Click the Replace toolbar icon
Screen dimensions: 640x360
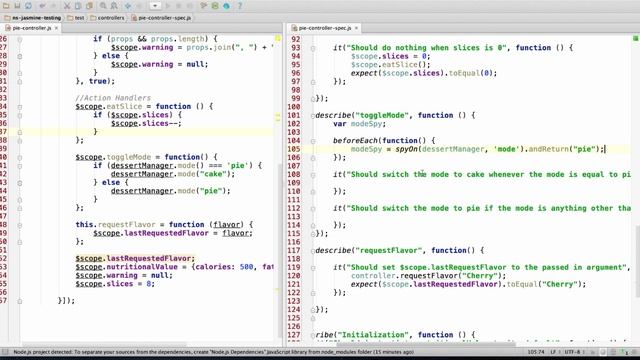click(x=114, y=6)
